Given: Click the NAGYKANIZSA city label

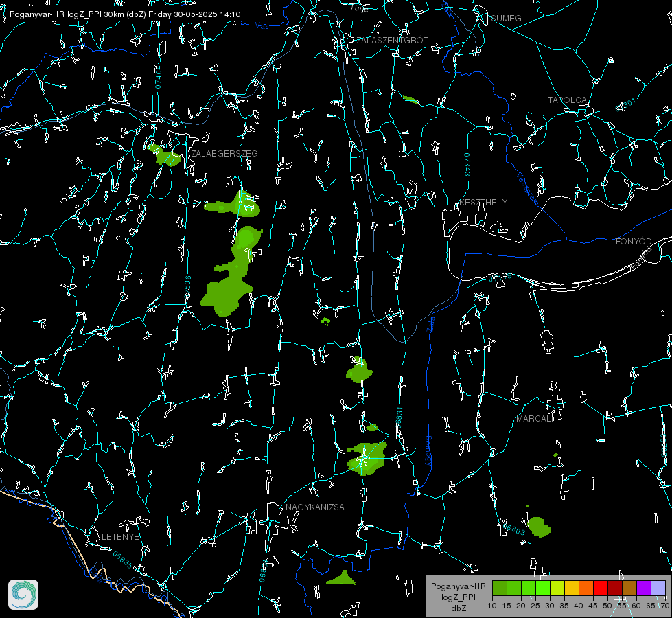Looking at the screenshot, I should click(315, 507).
